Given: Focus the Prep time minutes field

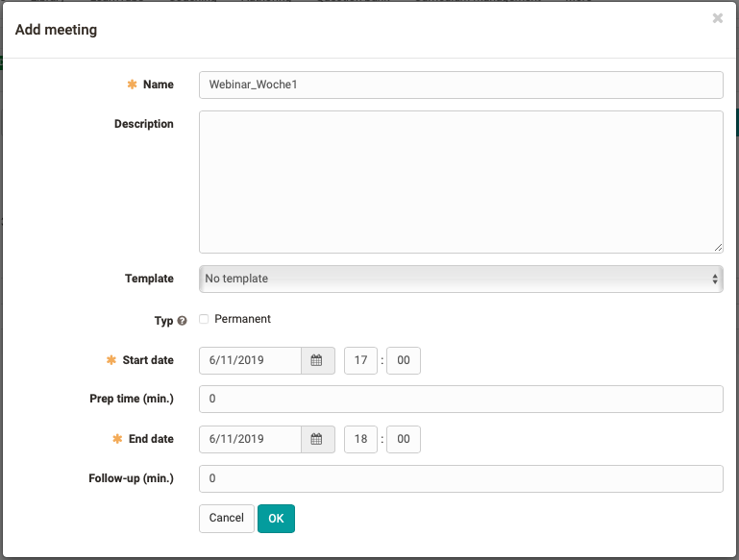Looking at the screenshot, I should pyautogui.click(x=460, y=399).
